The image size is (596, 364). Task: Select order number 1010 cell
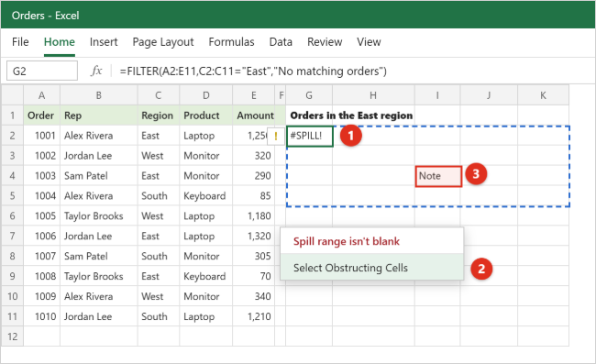42,316
